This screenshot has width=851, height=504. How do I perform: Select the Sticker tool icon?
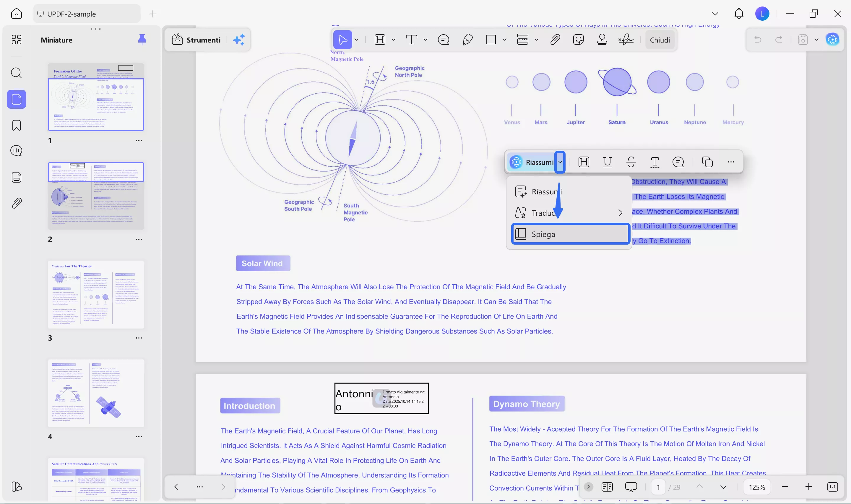tap(578, 40)
